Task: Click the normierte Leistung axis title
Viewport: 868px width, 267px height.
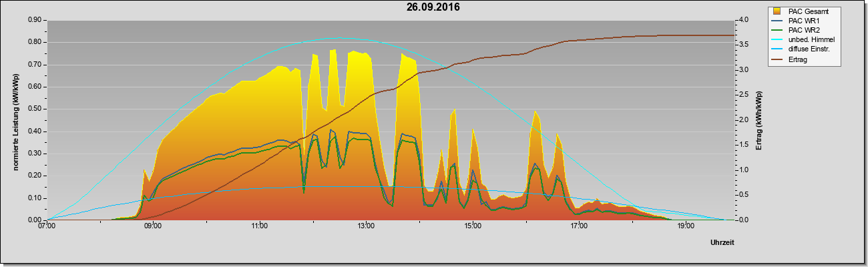Action: pos(15,121)
